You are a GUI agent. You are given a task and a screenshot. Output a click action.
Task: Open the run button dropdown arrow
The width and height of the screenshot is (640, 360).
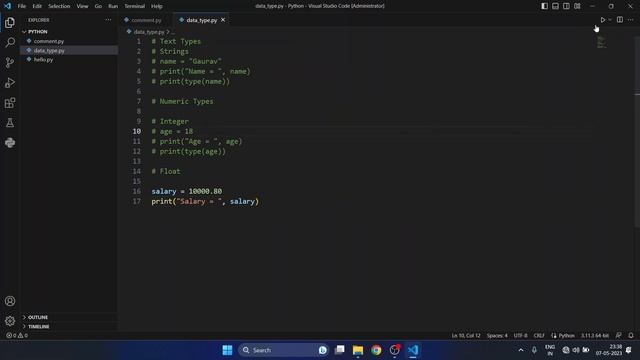(610, 20)
